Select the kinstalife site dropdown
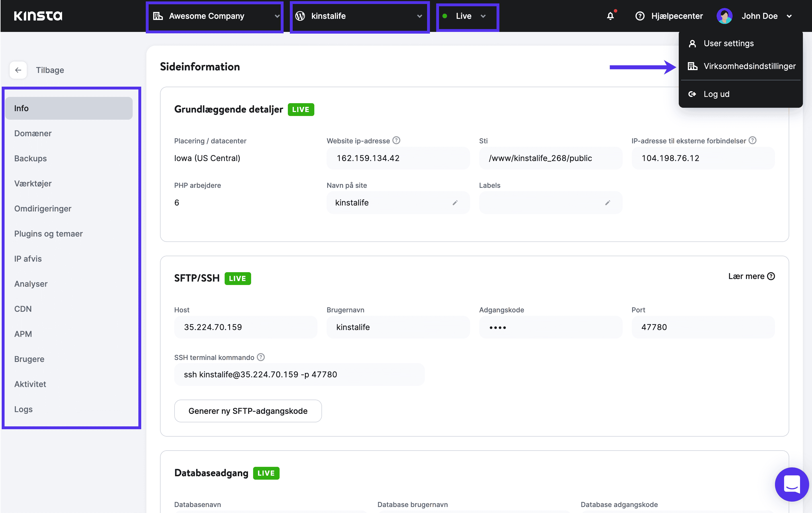 pyautogui.click(x=359, y=16)
